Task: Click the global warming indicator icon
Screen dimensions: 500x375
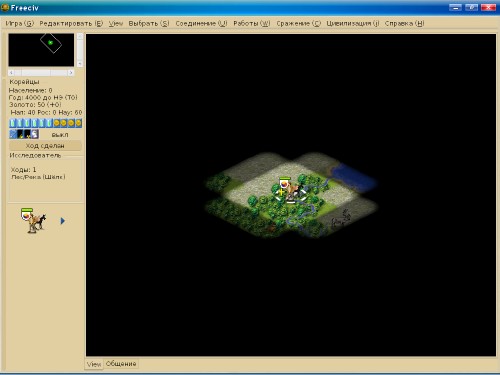Action: pyautogui.click(x=20, y=134)
